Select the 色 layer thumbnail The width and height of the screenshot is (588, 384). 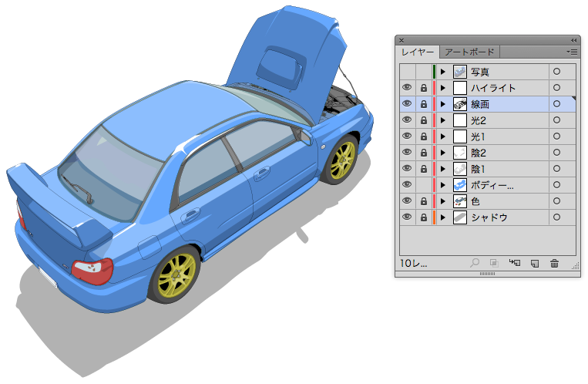click(460, 201)
